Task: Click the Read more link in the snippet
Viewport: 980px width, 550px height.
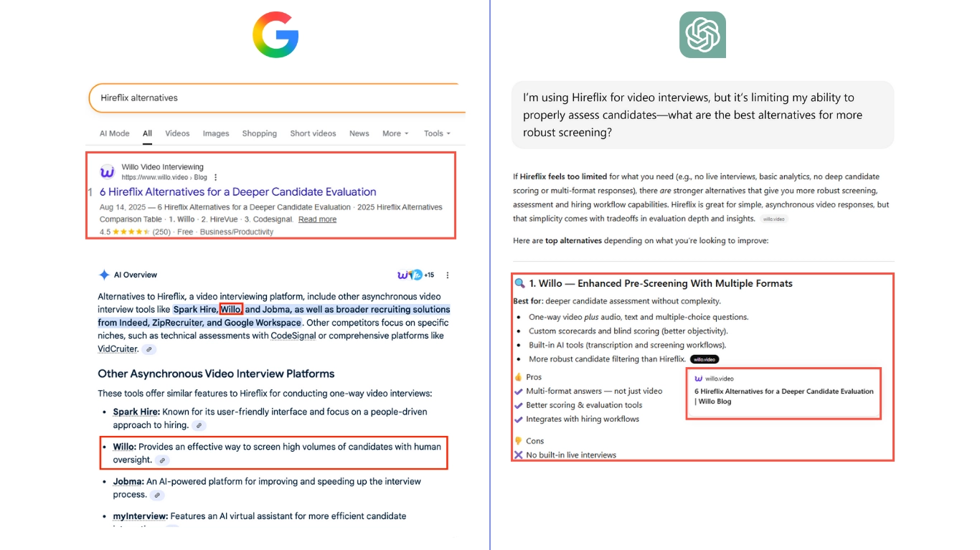Action: [317, 219]
